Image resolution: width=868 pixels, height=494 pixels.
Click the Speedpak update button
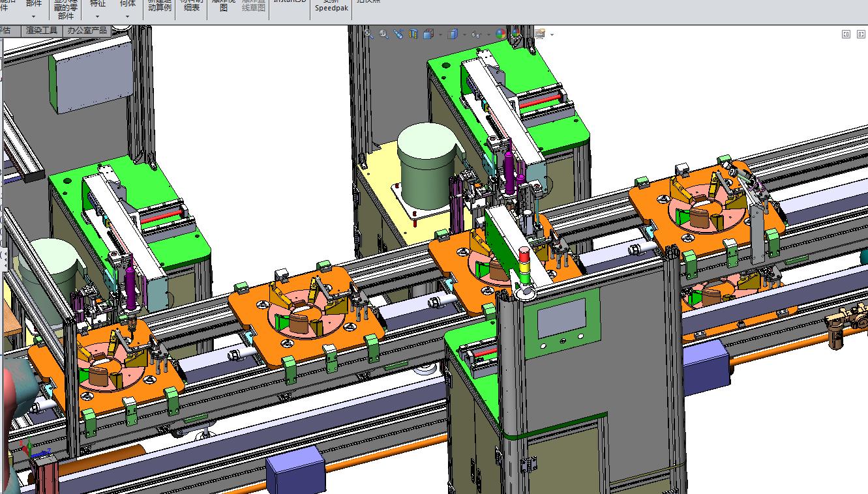click(332, 5)
